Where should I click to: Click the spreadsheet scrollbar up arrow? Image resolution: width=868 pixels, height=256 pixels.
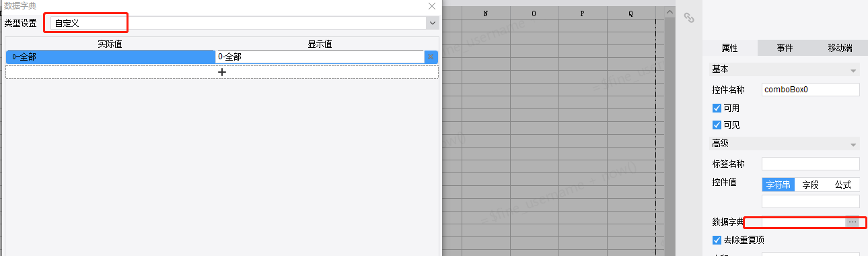(x=670, y=12)
